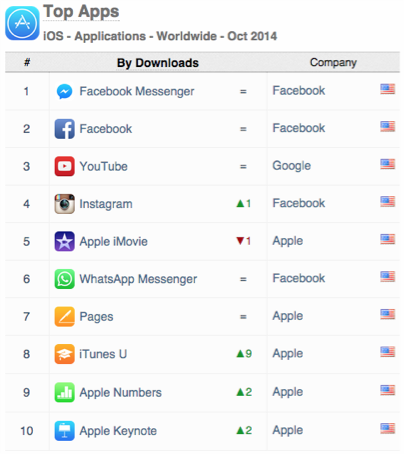Click the YouTube app icon
The width and height of the screenshot is (404, 454).
coord(64,166)
